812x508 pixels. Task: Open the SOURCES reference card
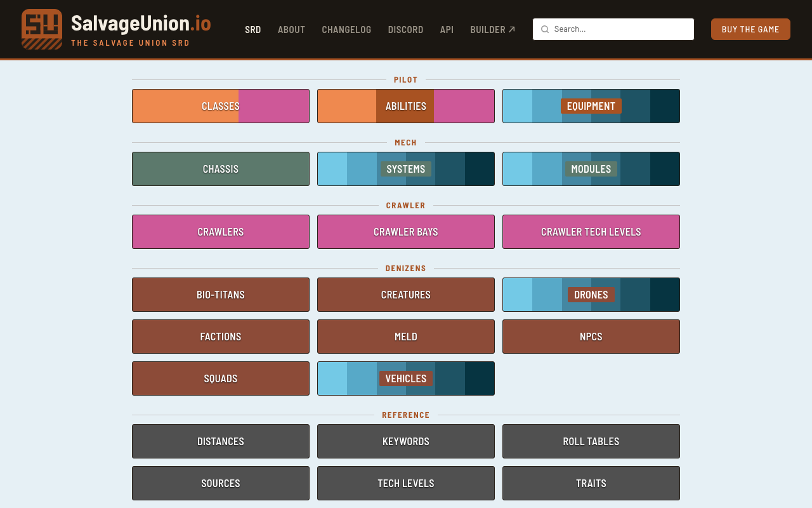[x=221, y=483]
